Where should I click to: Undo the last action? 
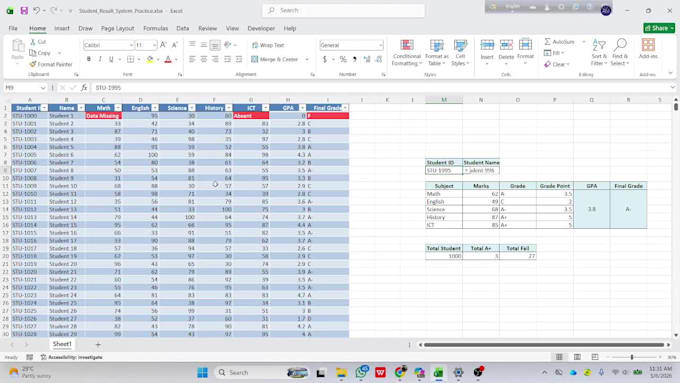(36, 11)
